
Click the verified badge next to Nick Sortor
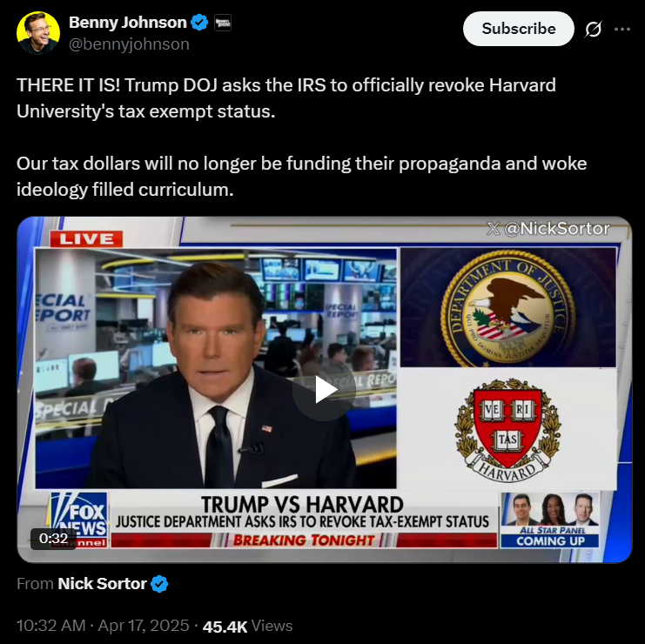pyautogui.click(x=159, y=584)
